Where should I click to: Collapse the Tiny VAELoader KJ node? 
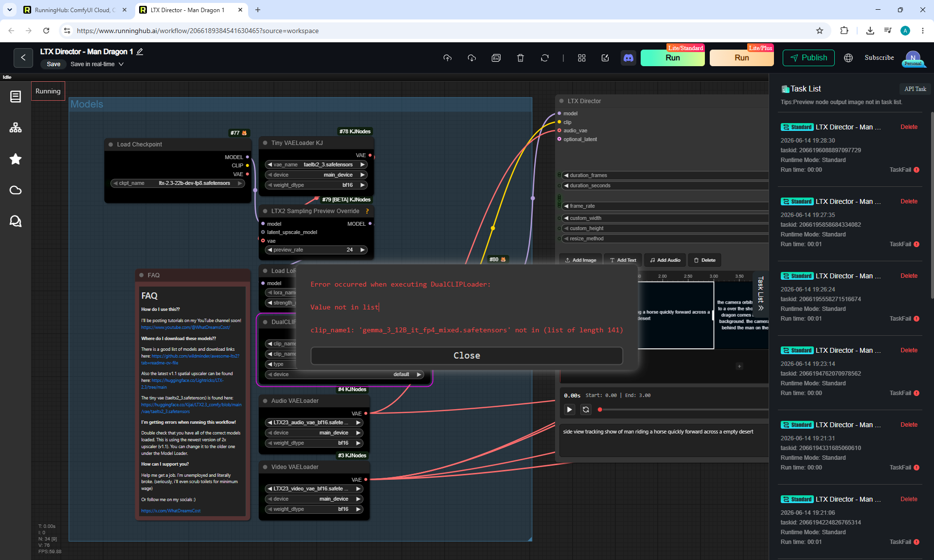coord(265,143)
